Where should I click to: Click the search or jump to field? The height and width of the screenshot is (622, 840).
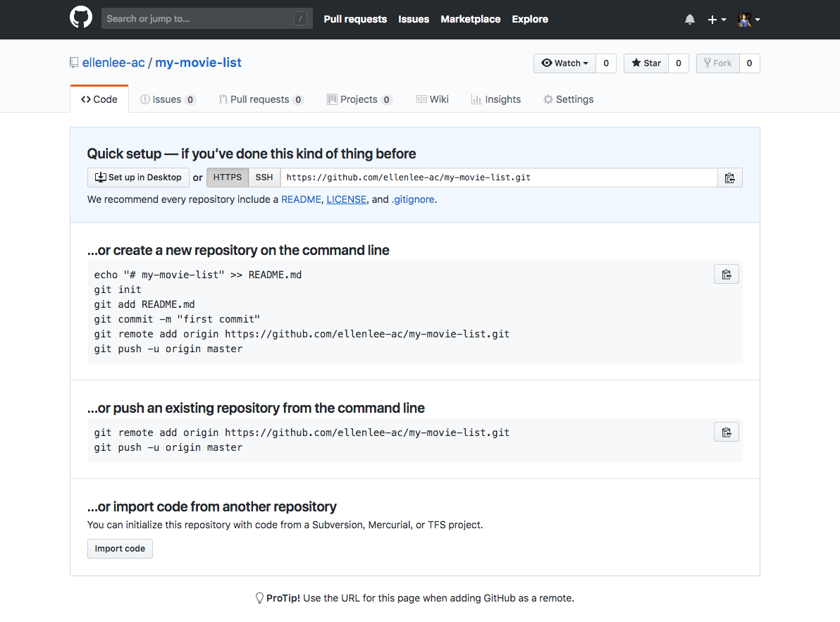pyautogui.click(x=206, y=19)
